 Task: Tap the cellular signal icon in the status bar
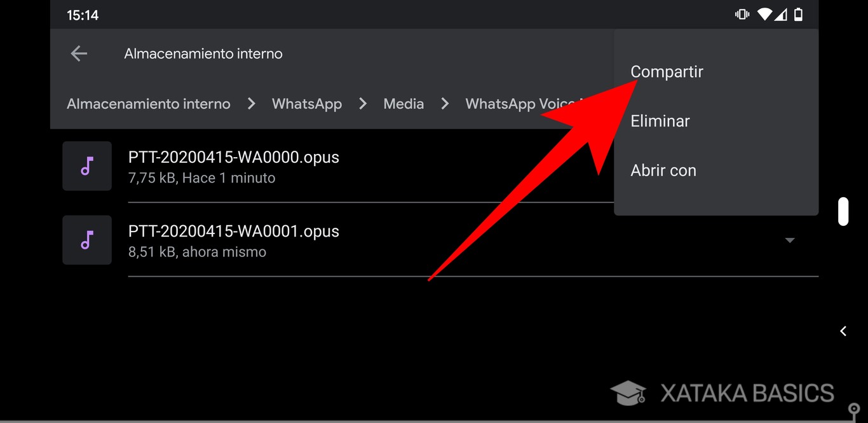pos(781,14)
